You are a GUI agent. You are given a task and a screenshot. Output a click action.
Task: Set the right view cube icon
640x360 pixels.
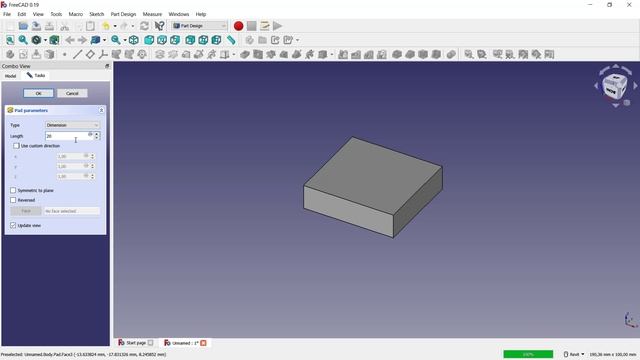point(175,40)
